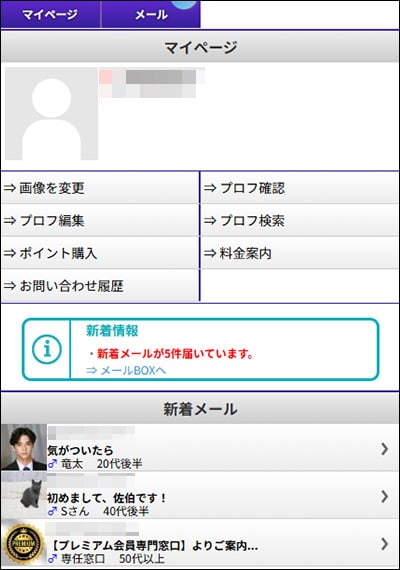View 料金案内 page

(x=300, y=253)
